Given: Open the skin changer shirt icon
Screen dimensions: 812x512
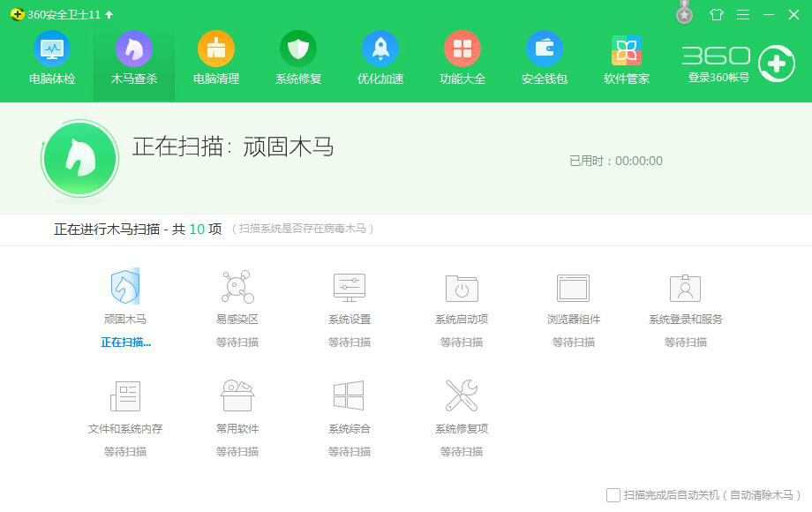Looking at the screenshot, I should click(x=717, y=14).
